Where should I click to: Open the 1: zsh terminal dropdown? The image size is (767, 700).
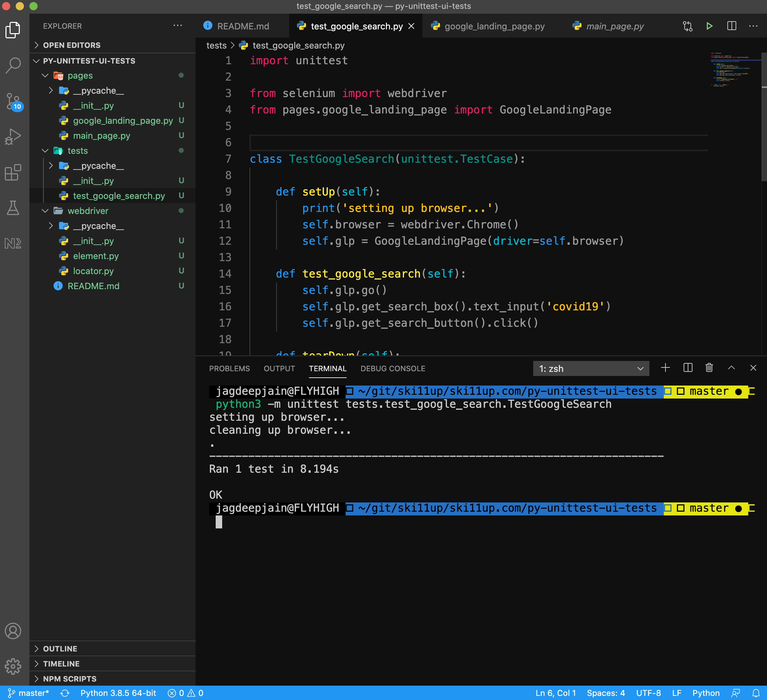point(591,369)
